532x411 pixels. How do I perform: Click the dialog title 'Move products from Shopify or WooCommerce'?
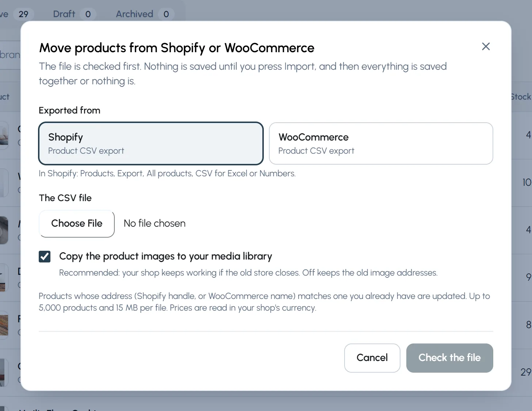(176, 48)
